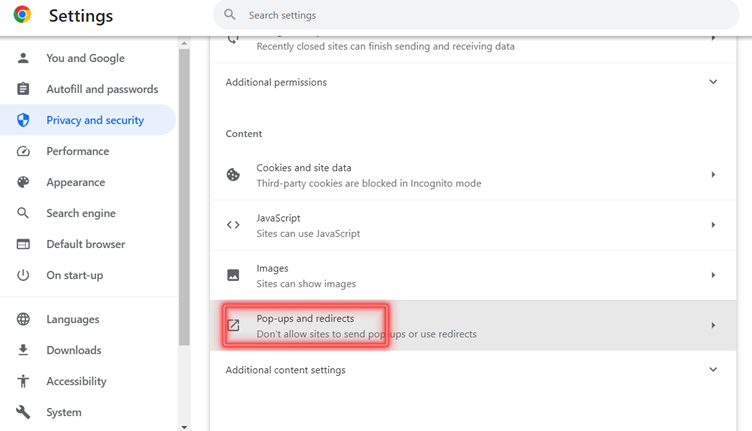The height and width of the screenshot is (431, 752).
Task: Click the sidebar scrollbar up arrow
Action: click(x=184, y=44)
